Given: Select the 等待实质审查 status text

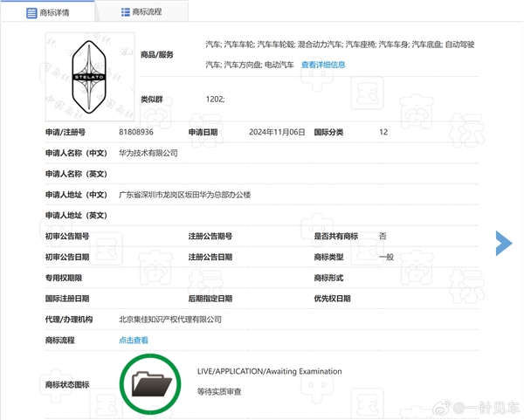Looking at the screenshot, I should click(219, 391).
